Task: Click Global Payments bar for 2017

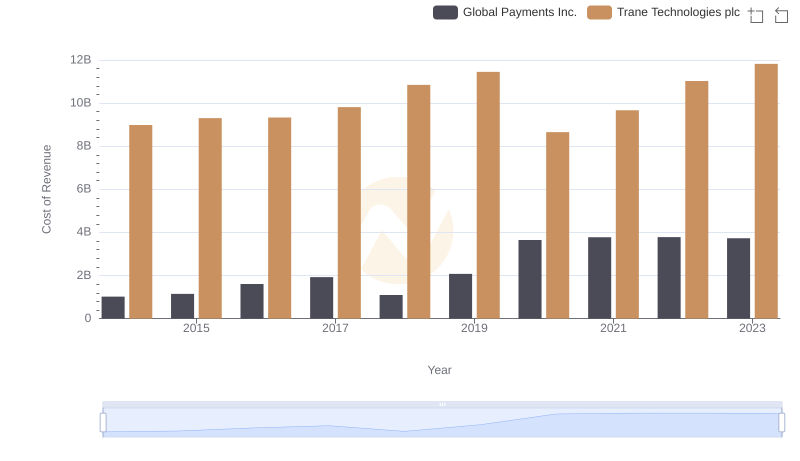Action: point(321,298)
